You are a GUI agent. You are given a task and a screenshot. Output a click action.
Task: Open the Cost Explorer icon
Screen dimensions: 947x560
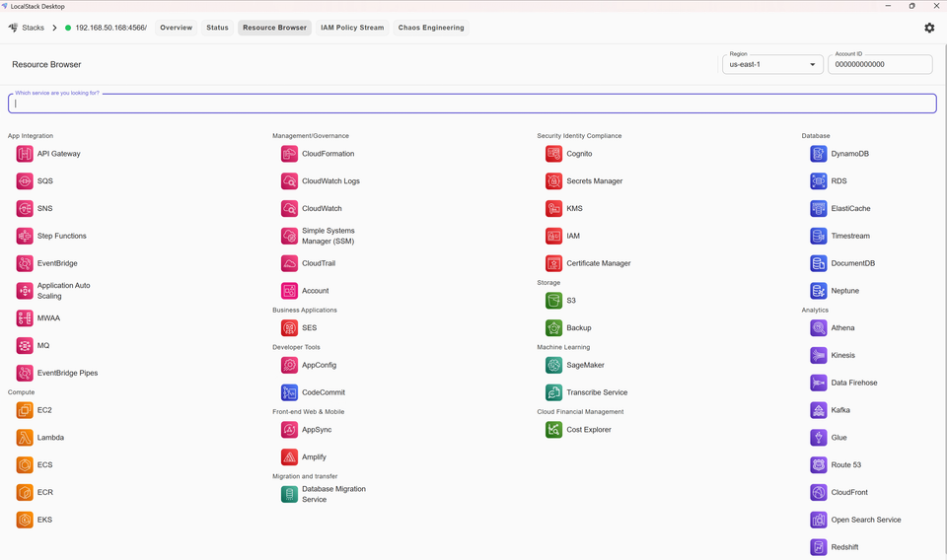(553, 430)
